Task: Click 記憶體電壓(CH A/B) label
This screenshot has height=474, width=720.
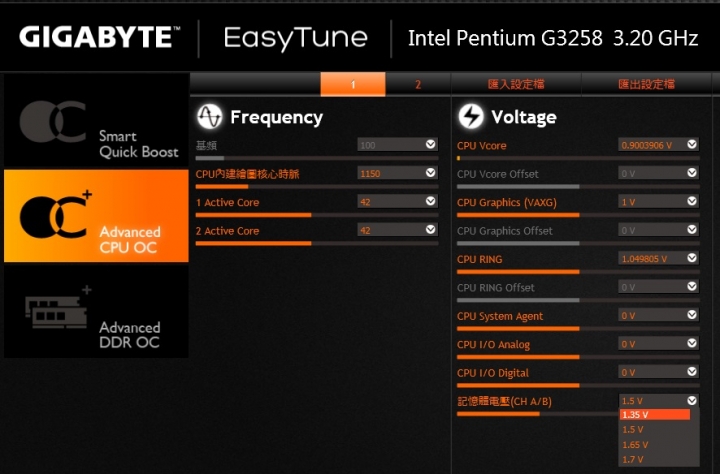Action: pyautogui.click(x=505, y=401)
